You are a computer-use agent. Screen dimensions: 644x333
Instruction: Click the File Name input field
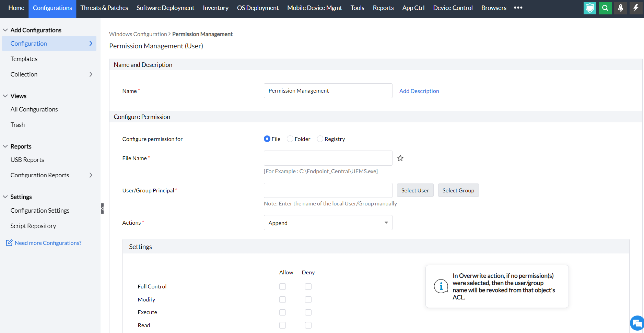(328, 158)
